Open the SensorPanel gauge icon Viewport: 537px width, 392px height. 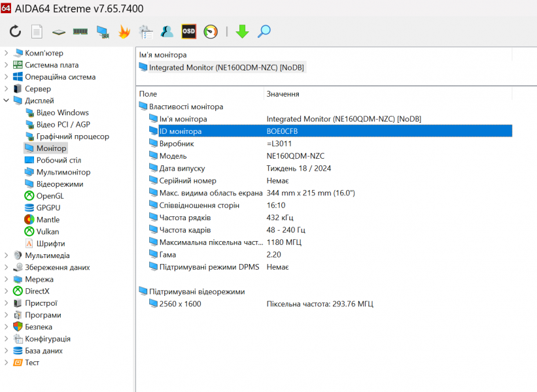pyautogui.click(x=211, y=32)
